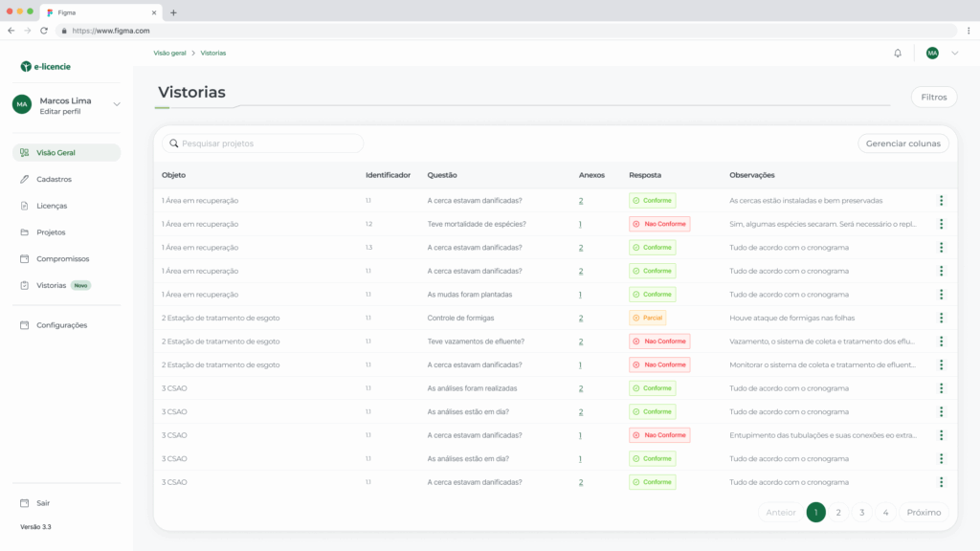Click the browser reload icon
The image size is (980, 551).
click(x=44, y=31)
